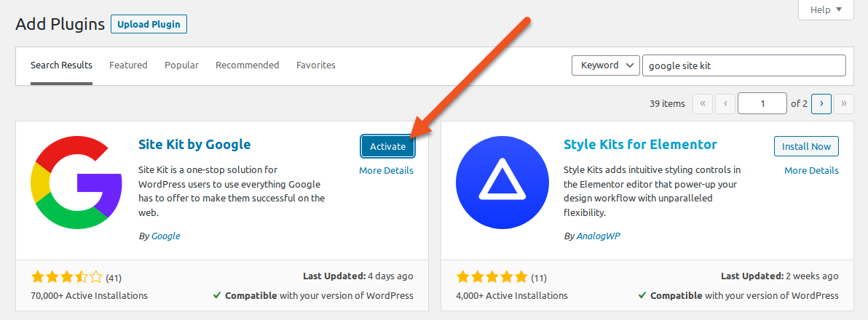Click the 'of 2' page total text
The width and height of the screenshot is (868, 320).
click(x=799, y=103)
